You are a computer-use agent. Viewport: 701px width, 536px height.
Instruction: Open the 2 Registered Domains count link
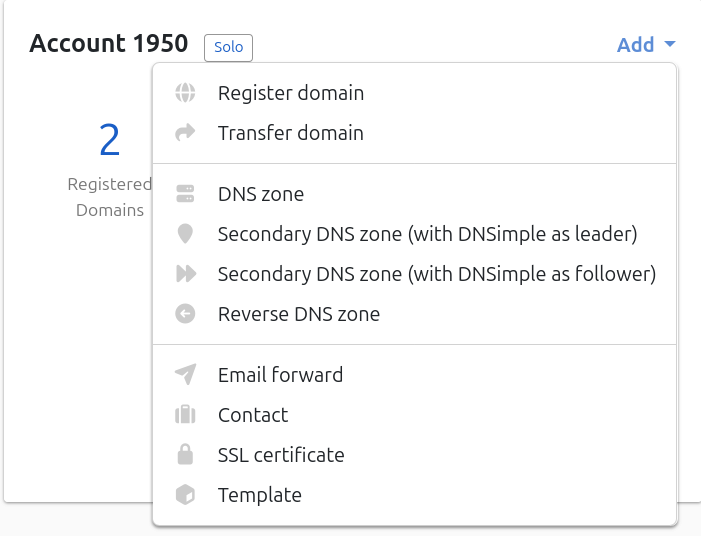point(109,141)
